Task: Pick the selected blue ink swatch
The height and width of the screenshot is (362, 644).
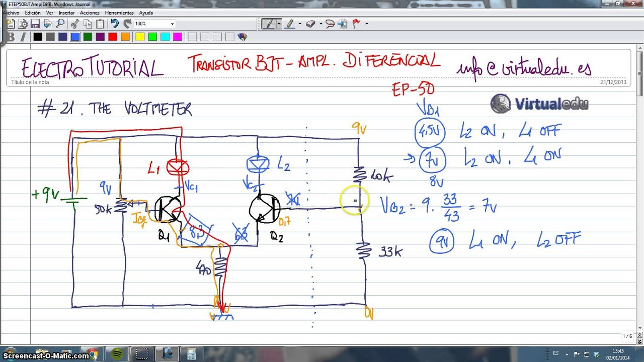Action: (x=75, y=37)
